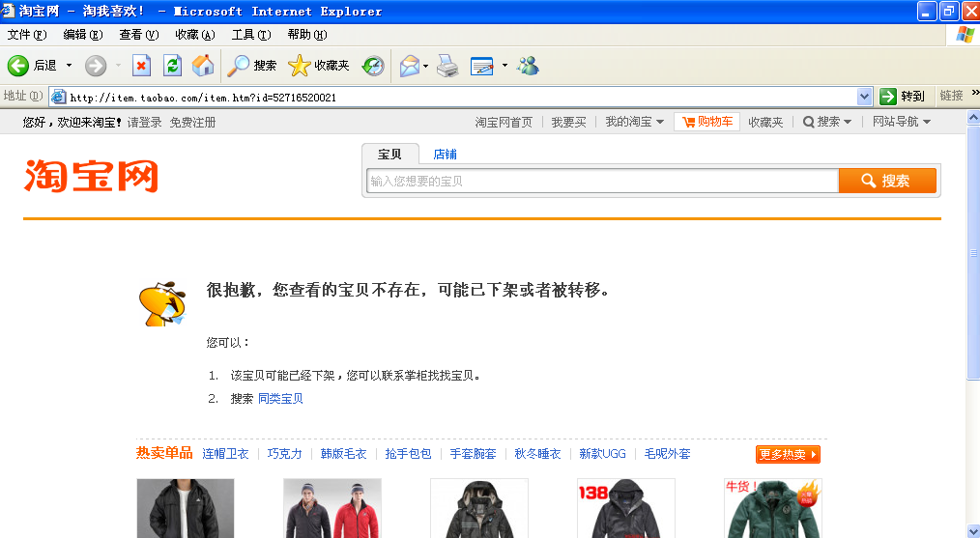This screenshot has height=538, width=980.
Task: Open the 工具(T) menu
Action: [x=251, y=35]
